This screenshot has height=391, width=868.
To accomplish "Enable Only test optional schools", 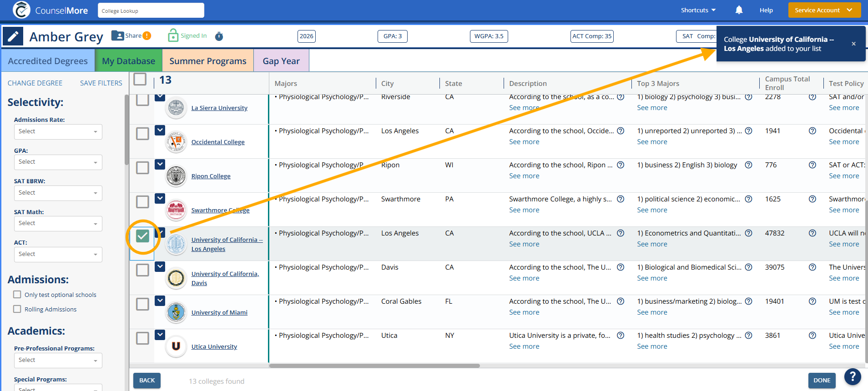I will pos(17,294).
